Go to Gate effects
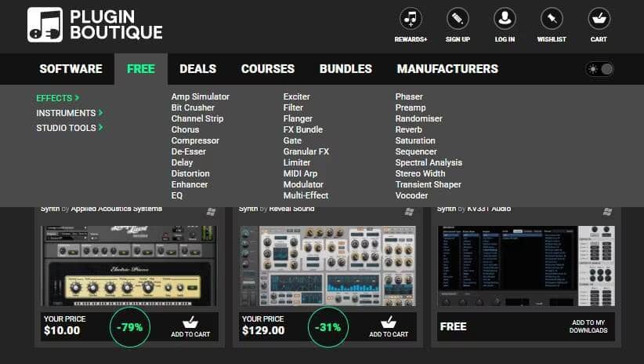 tap(292, 140)
